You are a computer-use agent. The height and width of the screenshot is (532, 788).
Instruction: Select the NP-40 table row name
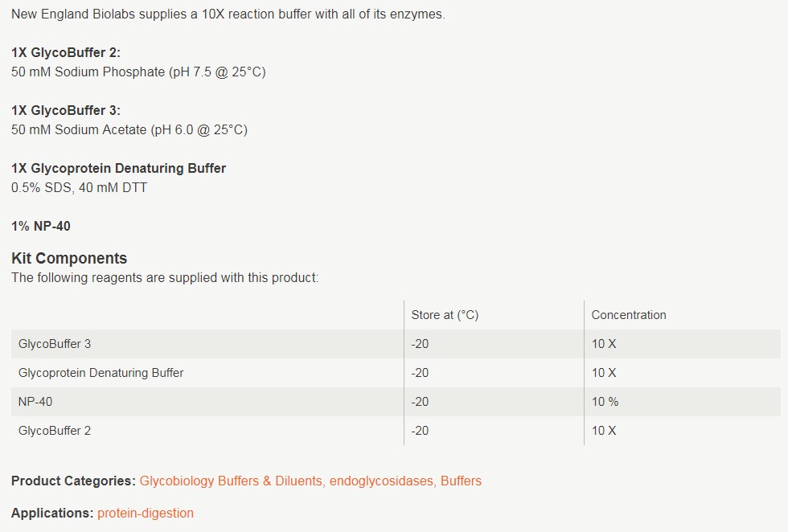[35, 402]
